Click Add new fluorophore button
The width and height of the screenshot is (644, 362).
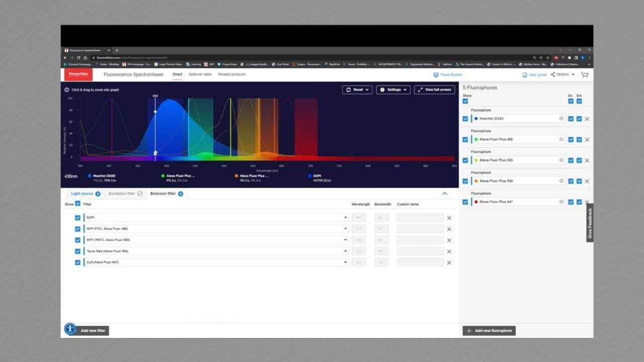pos(489,330)
